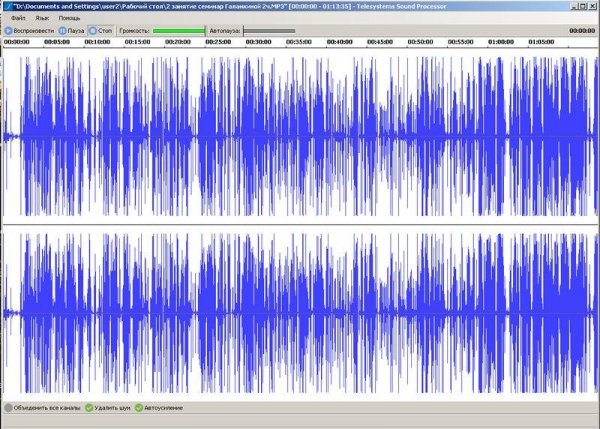This screenshot has height=429, width=600.
Task: Click timeline marker 00:40:00
Action: pyautogui.click(x=339, y=42)
